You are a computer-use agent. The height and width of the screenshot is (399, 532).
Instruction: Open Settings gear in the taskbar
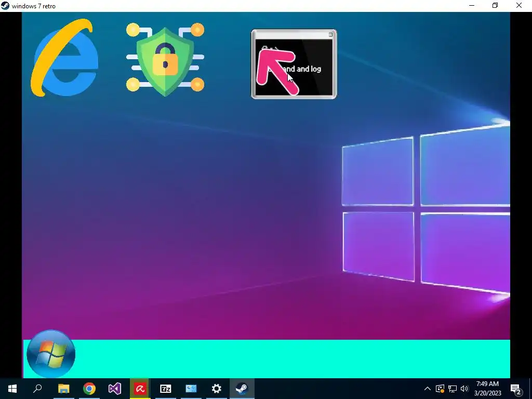pyautogui.click(x=217, y=389)
